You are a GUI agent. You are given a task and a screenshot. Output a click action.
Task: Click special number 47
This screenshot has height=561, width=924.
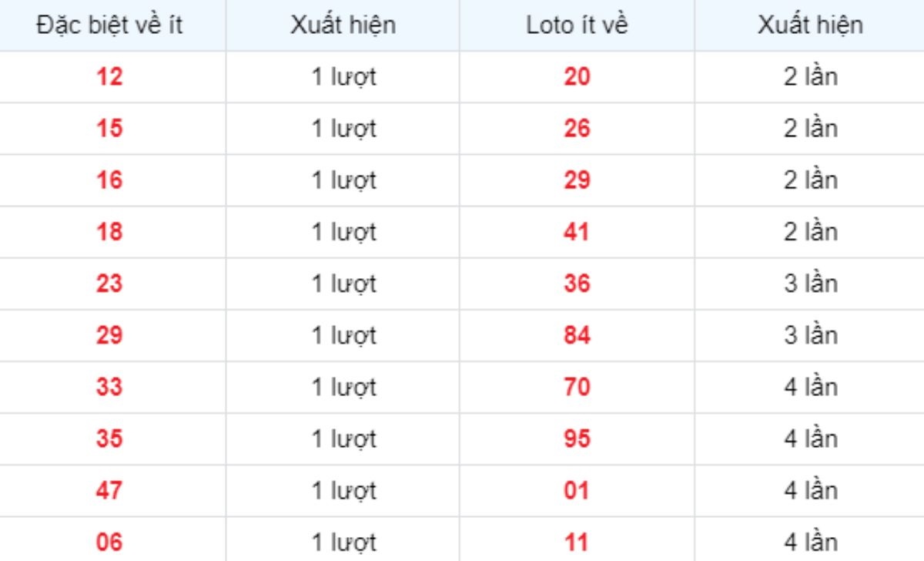(x=109, y=490)
